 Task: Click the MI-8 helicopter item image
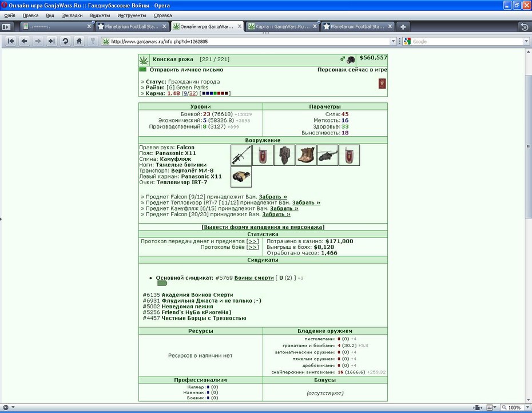[328, 155]
